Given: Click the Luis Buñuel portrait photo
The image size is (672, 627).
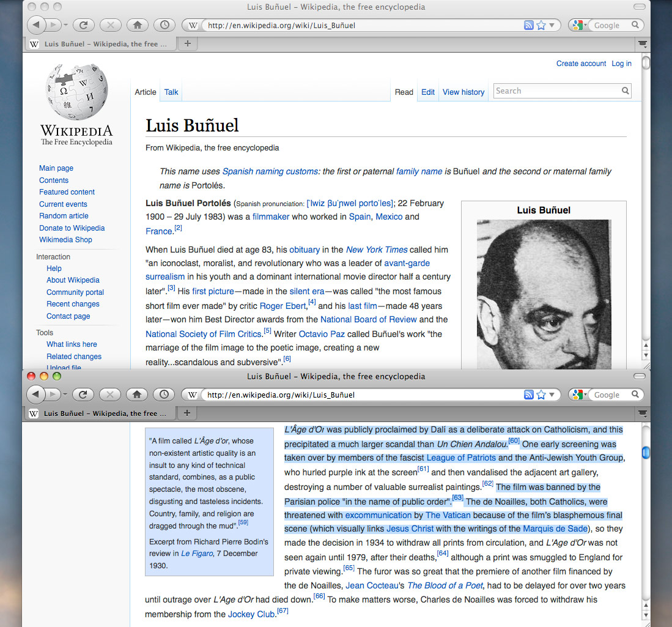Looking at the screenshot, I should point(544,294).
